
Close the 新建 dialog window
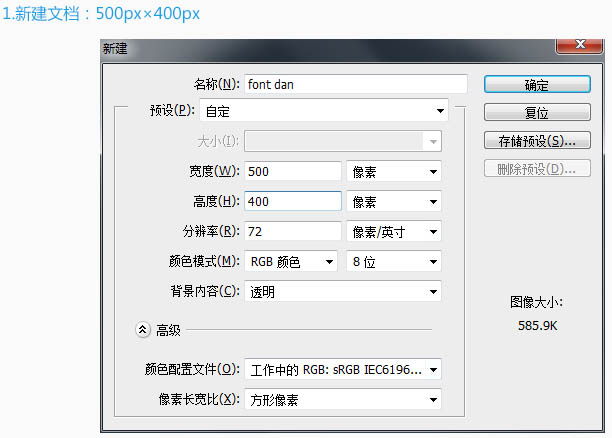[580, 45]
